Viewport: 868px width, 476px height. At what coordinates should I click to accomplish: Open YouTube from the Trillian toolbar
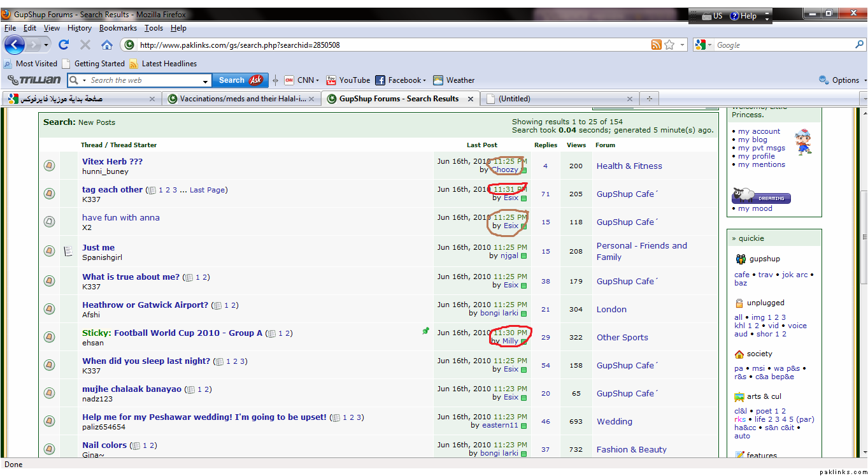(348, 80)
